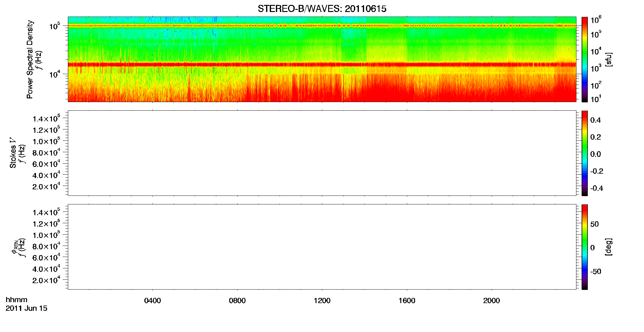Click the Power Spectral Density axis label
Viewport: 644px width, 332px height.
point(30,59)
